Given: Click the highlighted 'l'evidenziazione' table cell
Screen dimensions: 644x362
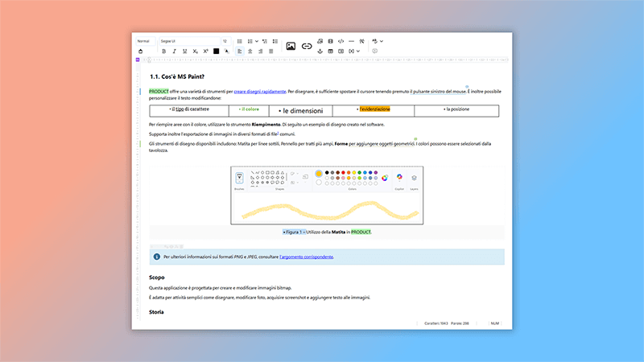Looking at the screenshot, I should 374,109.
